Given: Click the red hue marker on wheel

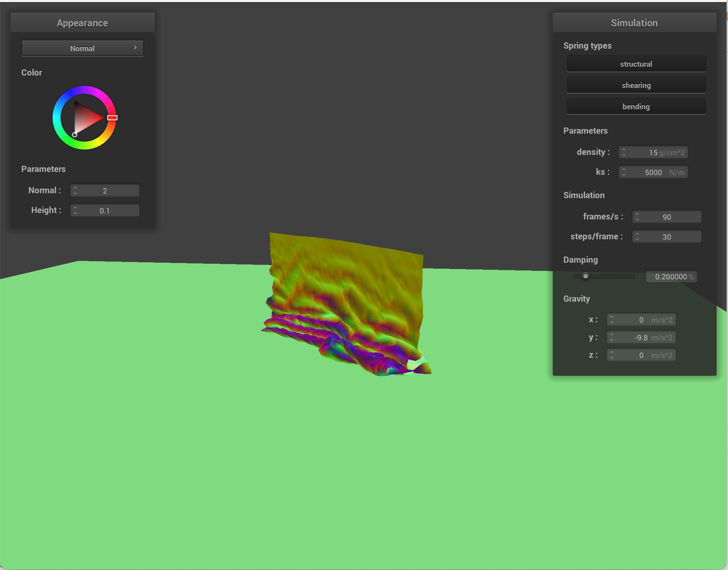Looking at the screenshot, I should pyautogui.click(x=112, y=118).
